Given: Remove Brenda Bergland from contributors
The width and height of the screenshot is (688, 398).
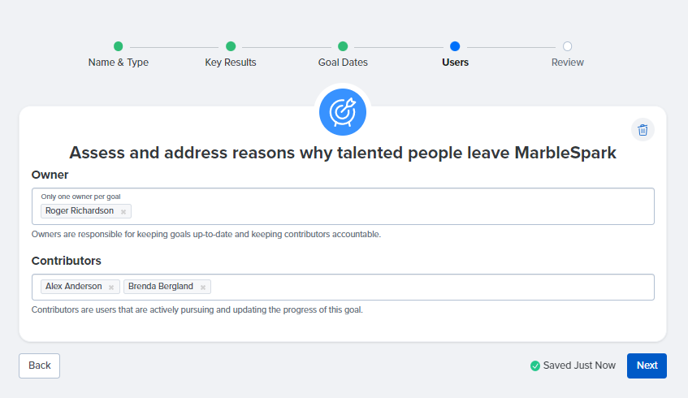Looking at the screenshot, I should tap(203, 287).
